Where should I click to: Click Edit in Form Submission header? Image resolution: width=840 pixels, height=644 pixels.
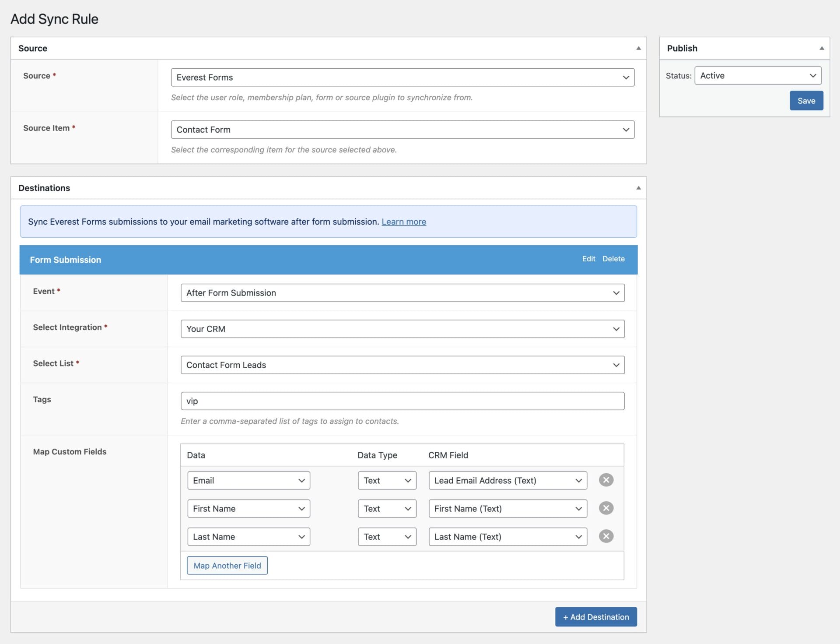pos(588,259)
